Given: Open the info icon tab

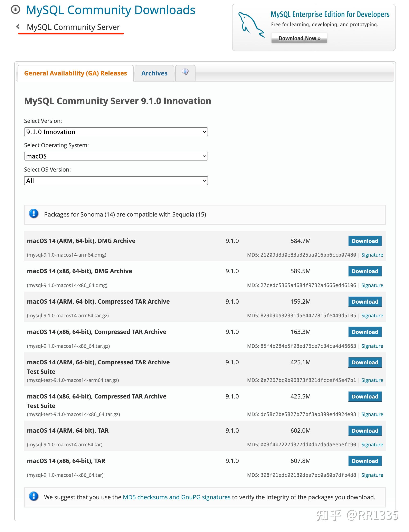Looking at the screenshot, I should click(x=185, y=72).
